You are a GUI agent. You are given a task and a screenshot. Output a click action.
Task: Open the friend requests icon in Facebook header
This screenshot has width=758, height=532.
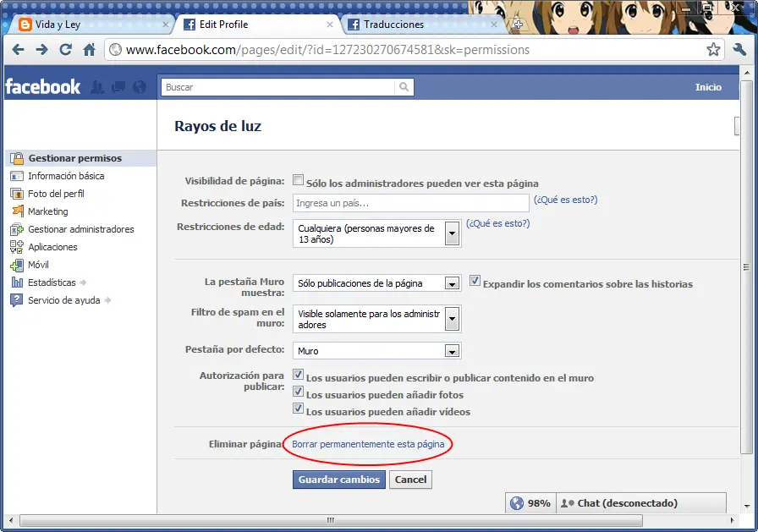(97, 87)
